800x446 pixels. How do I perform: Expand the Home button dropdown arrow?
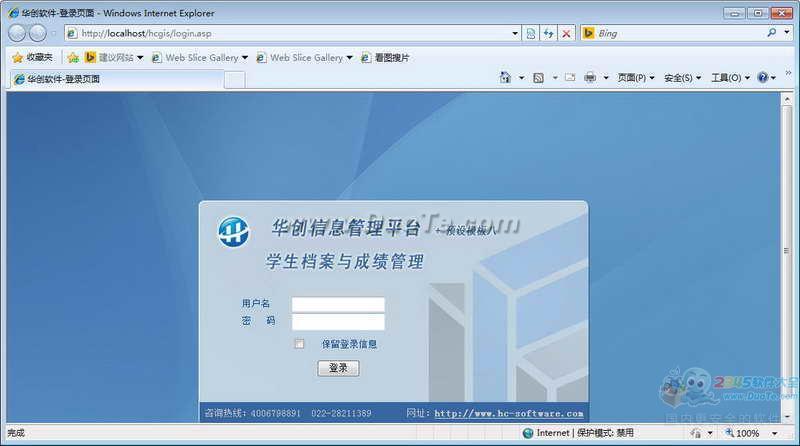click(521, 78)
